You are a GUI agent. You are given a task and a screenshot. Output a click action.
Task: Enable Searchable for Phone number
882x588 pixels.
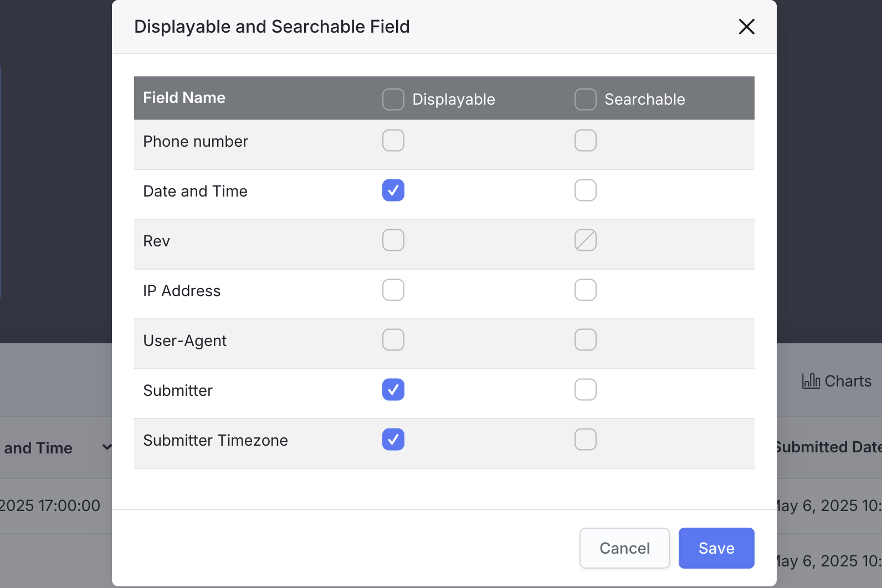coord(586,141)
